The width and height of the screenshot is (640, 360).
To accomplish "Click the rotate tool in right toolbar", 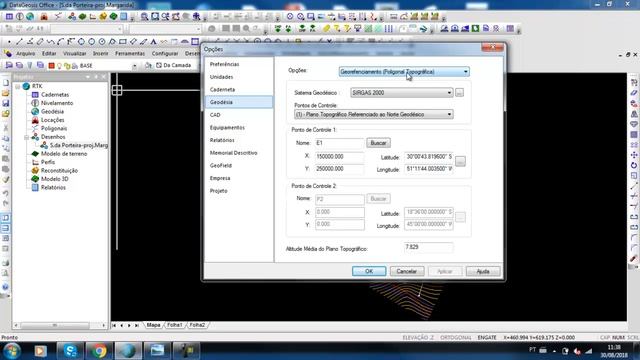I will pyautogui.click(x=633, y=165).
